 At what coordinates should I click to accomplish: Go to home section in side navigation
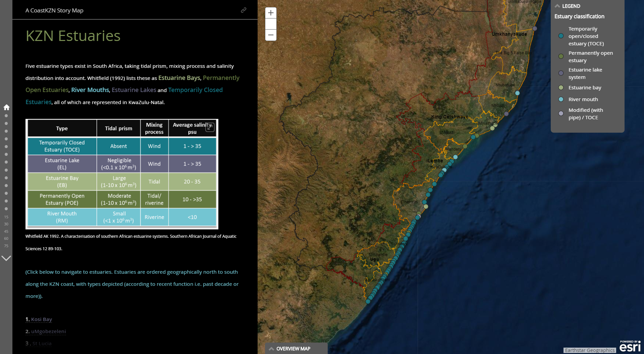(6, 107)
